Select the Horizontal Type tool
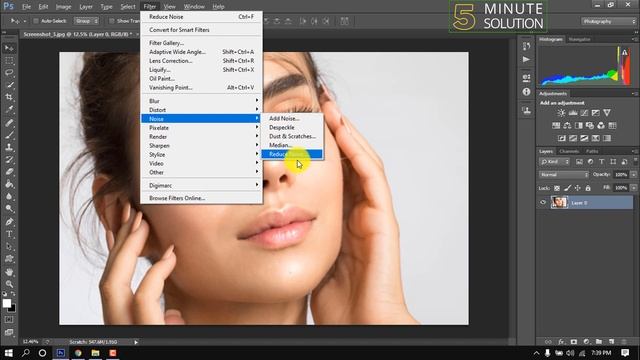The height and width of the screenshot is (360, 640). [9, 234]
